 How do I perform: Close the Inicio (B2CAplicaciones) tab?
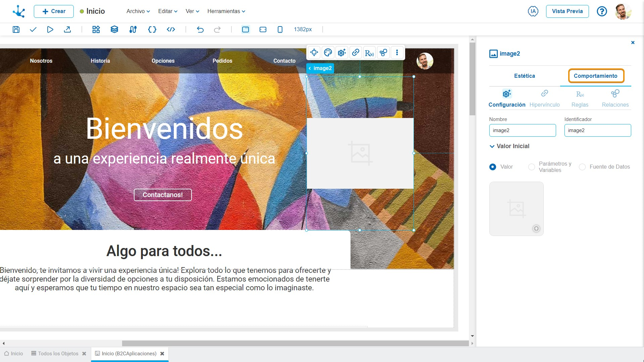tap(162, 354)
